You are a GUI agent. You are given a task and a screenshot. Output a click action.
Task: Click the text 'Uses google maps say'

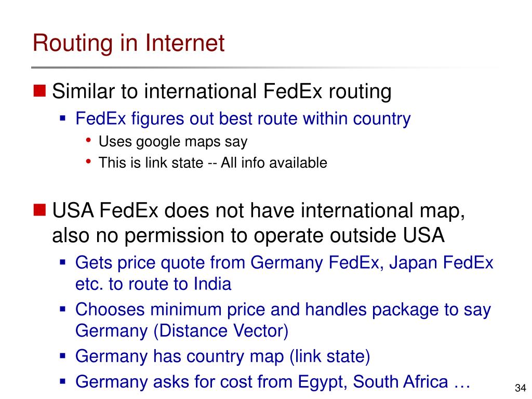pyautogui.click(x=173, y=141)
